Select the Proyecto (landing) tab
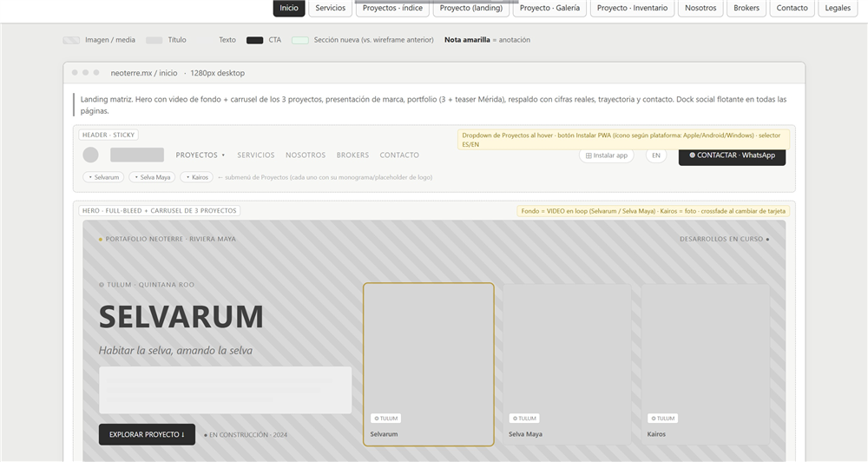The height and width of the screenshot is (462, 868). click(471, 9)
